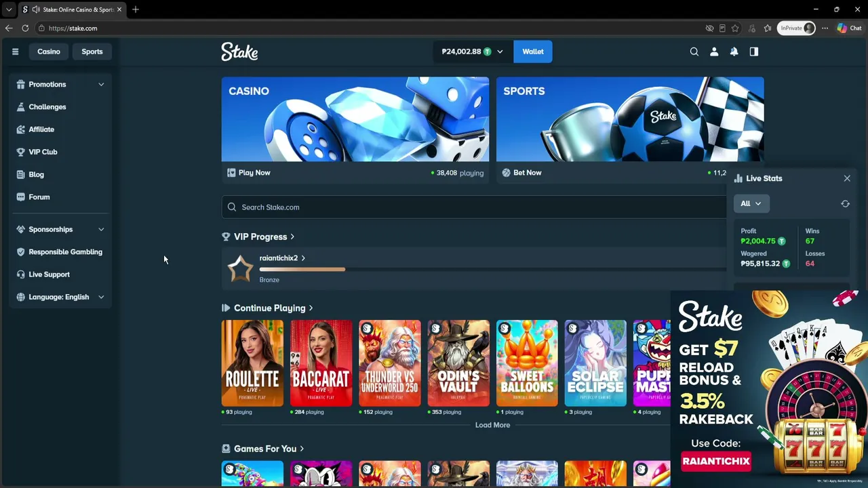Click the Wallet button
868x488 pixels.
click(533, 52)
